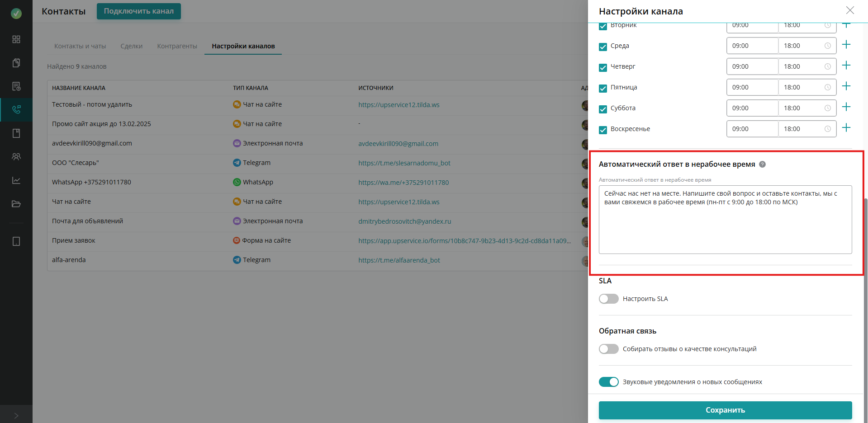This screenshot has height=423, width=868.
Task: Select Настройки каналов tab
Action: coord(243,46)
